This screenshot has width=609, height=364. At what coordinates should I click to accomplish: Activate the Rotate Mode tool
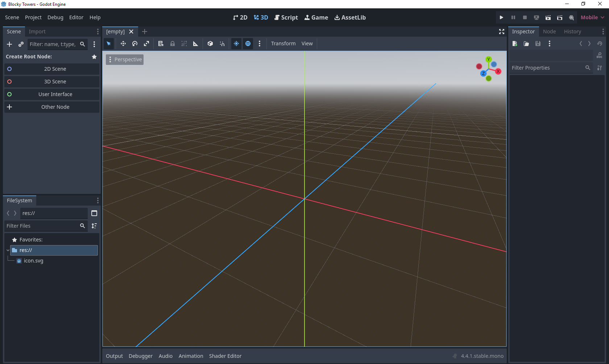pyautogui.click(x=135, y=44)
